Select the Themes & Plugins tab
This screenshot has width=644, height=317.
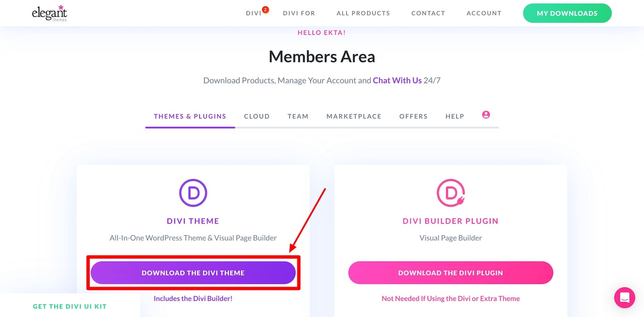tap(190, 116)
